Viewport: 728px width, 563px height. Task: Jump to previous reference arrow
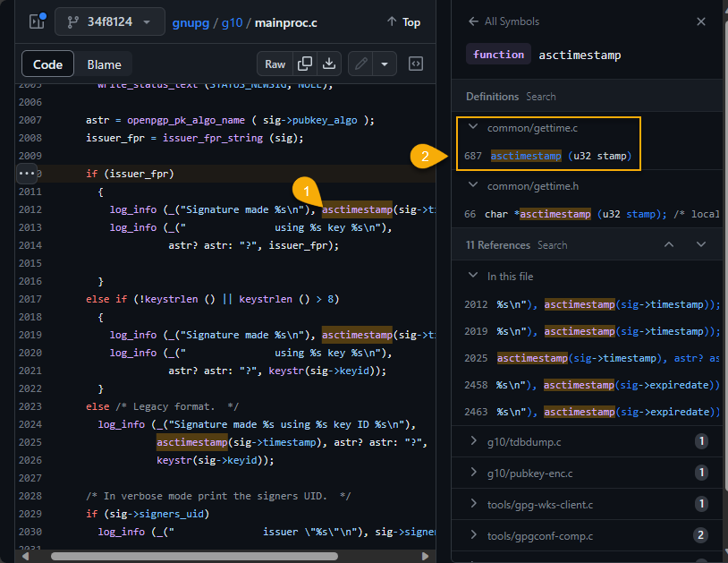click(669, 244)
